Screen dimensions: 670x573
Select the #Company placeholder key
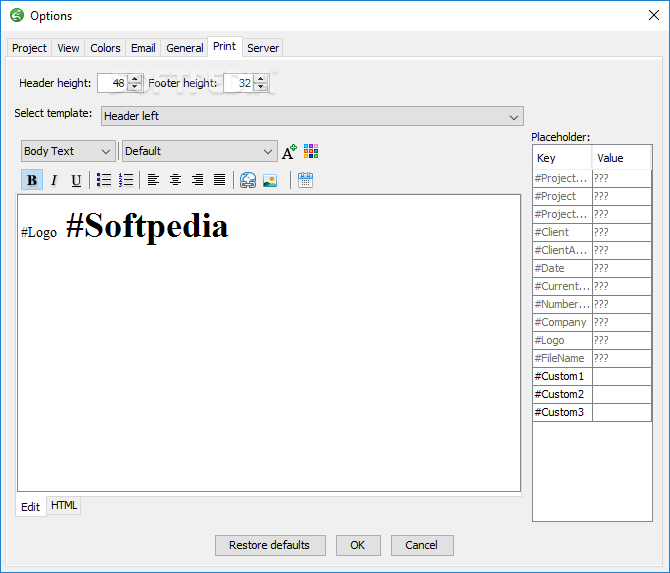click(x=562, y=322)
